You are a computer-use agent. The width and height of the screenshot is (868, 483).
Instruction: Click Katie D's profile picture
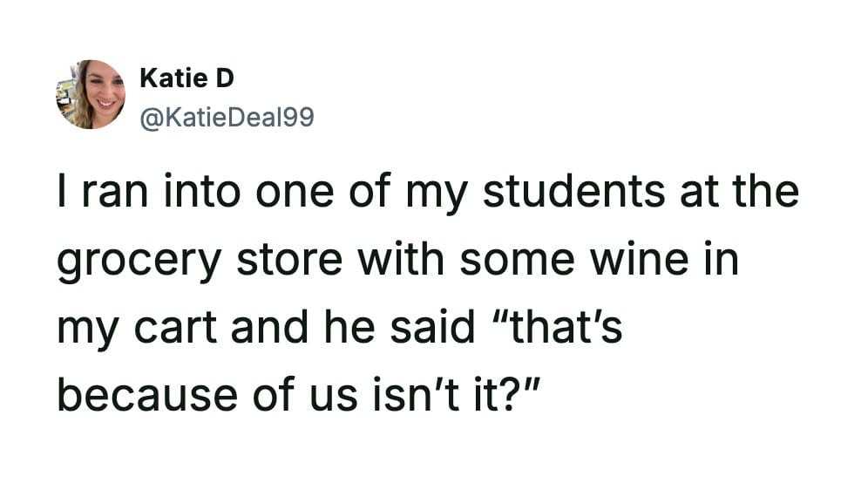pyautogui.click(x=91, y=94)
